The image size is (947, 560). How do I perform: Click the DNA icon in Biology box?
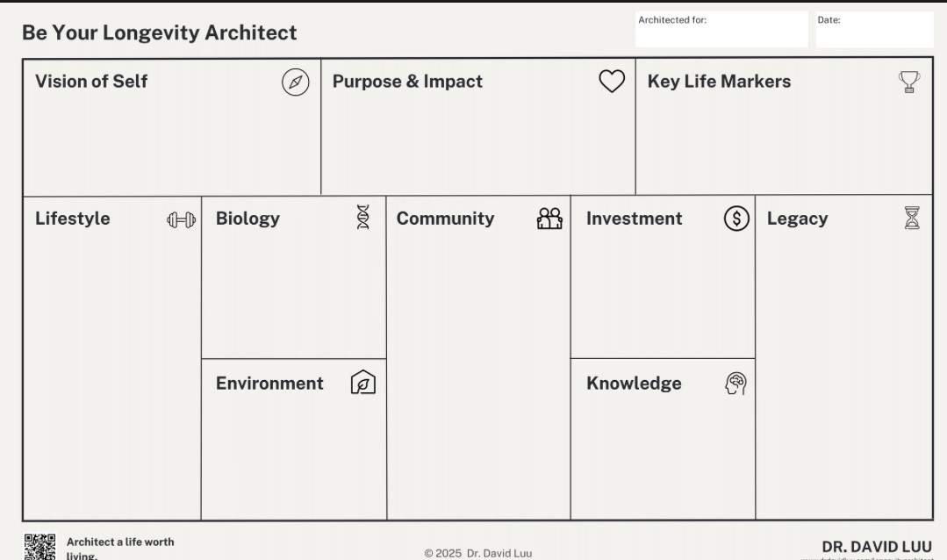pos(363,218)
